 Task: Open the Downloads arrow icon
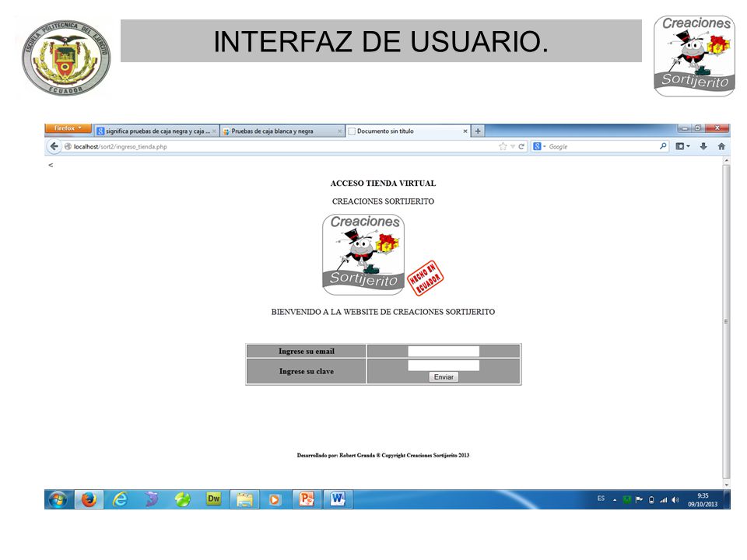[703, 146]
